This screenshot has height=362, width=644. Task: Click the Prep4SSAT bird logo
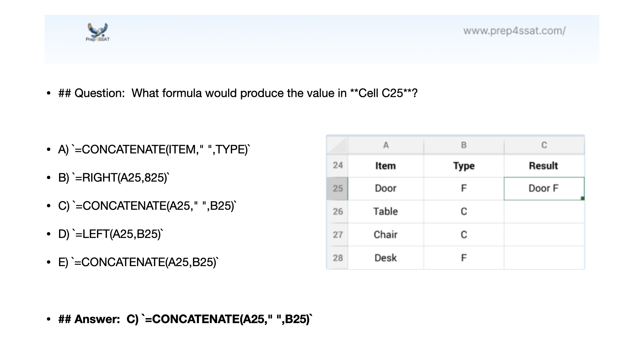coord(98,32)
